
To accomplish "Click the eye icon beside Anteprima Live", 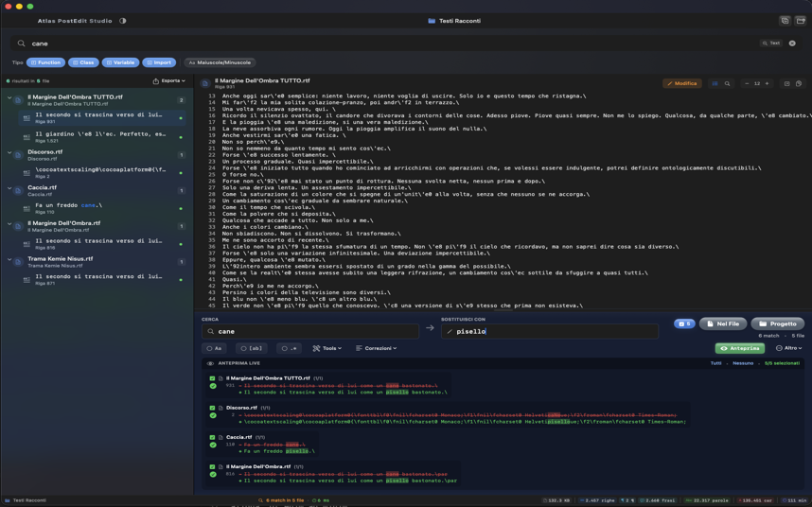I will pyautogui.click(x=210, y=363).
